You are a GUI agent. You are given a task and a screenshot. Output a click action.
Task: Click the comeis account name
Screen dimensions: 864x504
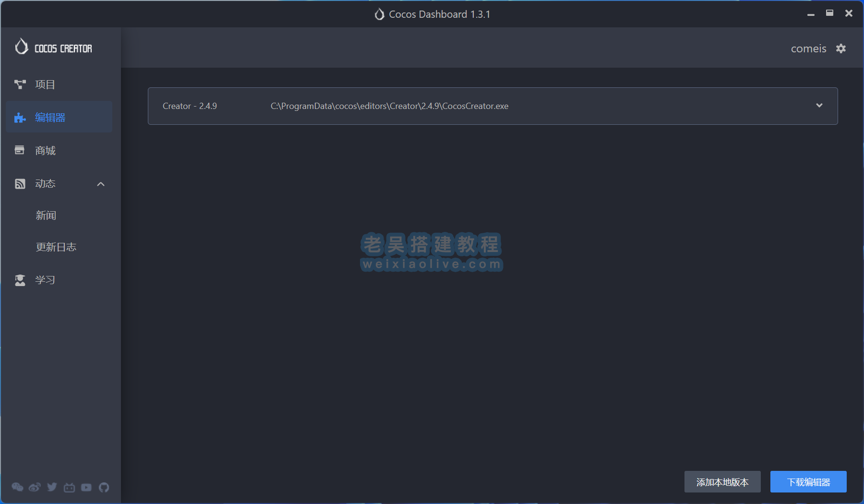(808, 48)
